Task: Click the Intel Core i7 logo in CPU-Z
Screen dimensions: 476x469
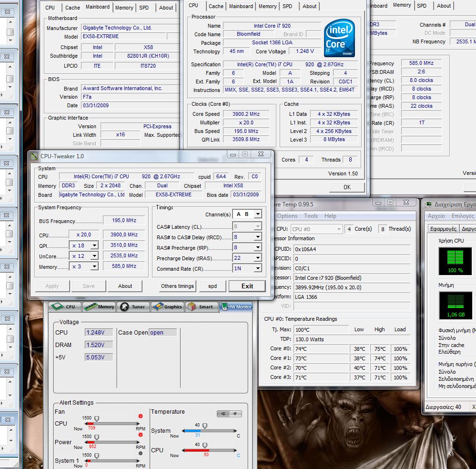Action: coord(339,38)
